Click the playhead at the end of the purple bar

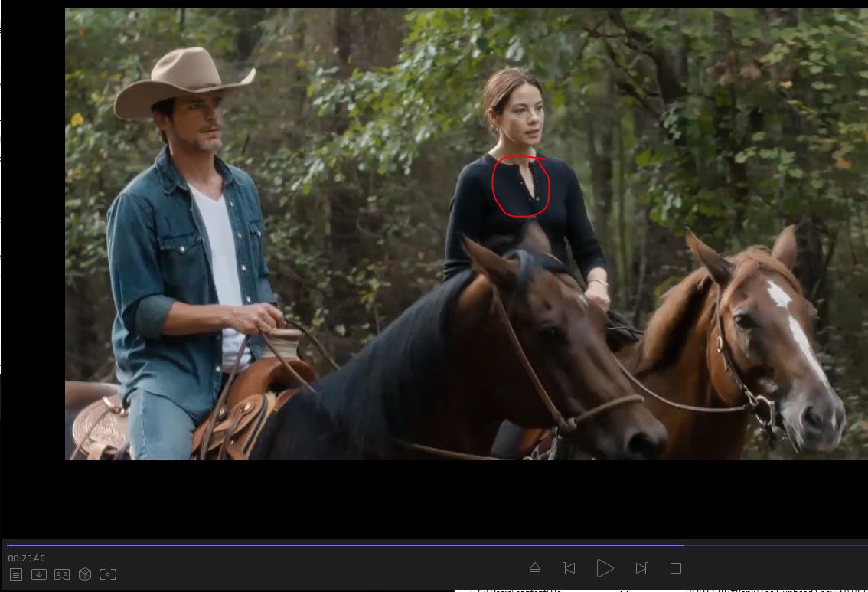pos(683,545)
